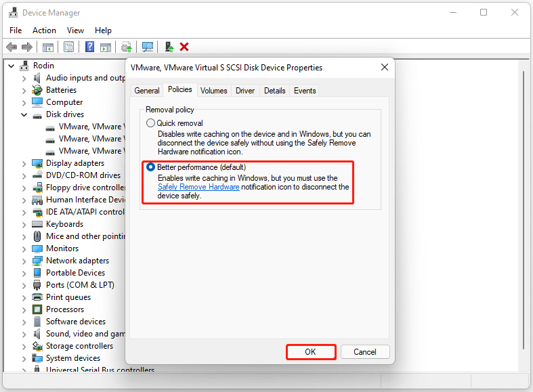Click the Update driver toolbar icon

click(127, 47)
